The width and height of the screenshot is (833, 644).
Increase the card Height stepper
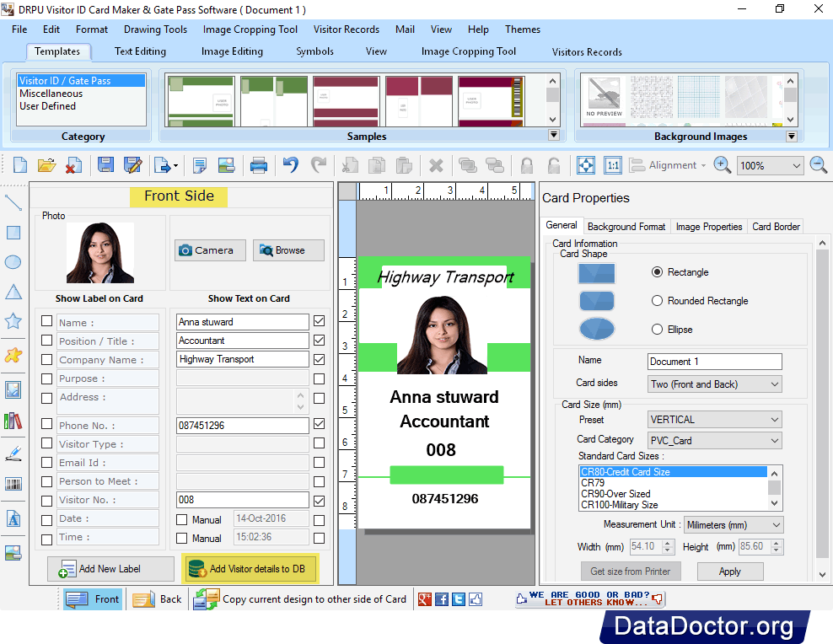pos(777,543)
